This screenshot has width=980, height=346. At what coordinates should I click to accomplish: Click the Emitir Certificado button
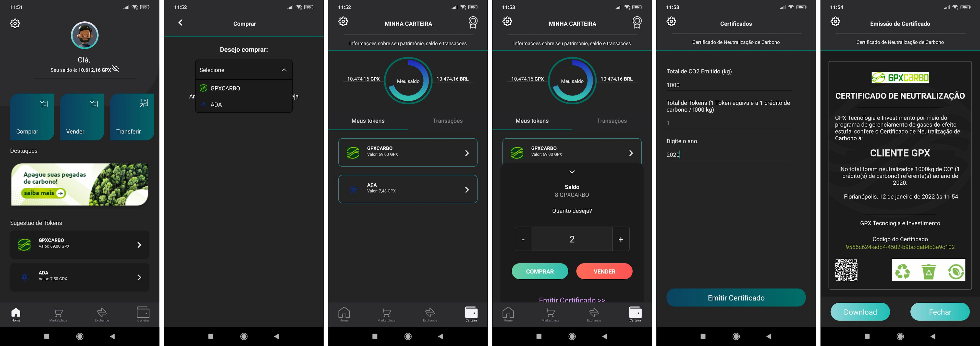pos(736,297)
